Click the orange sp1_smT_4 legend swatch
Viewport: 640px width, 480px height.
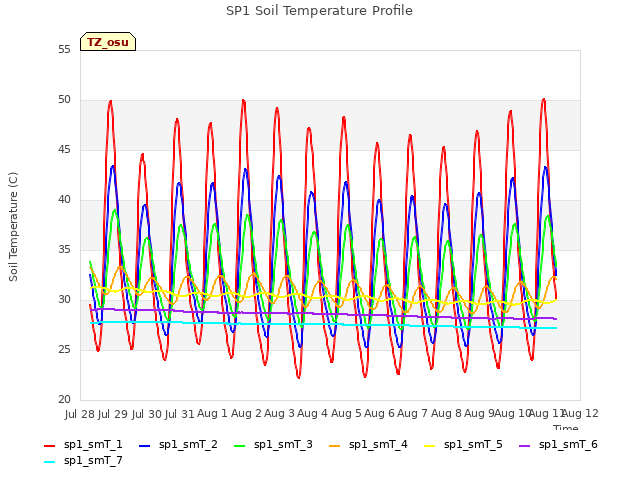pos(334,446)
